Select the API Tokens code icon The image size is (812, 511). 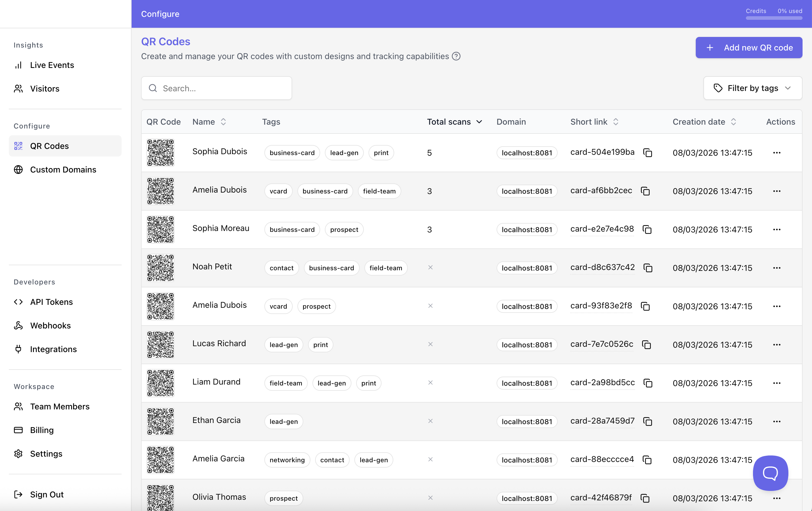[x=18, y=302]
